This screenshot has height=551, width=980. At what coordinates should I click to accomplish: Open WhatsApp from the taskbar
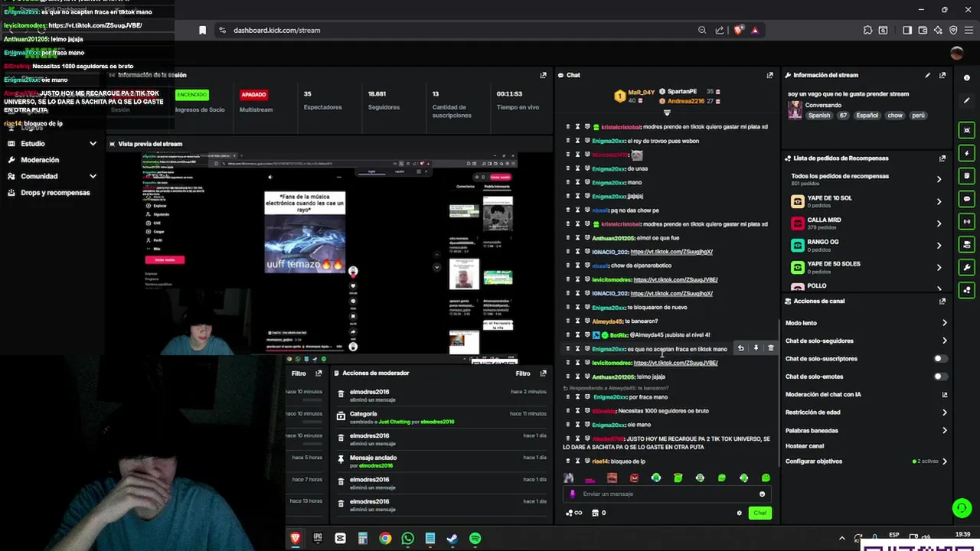point(407,539)
